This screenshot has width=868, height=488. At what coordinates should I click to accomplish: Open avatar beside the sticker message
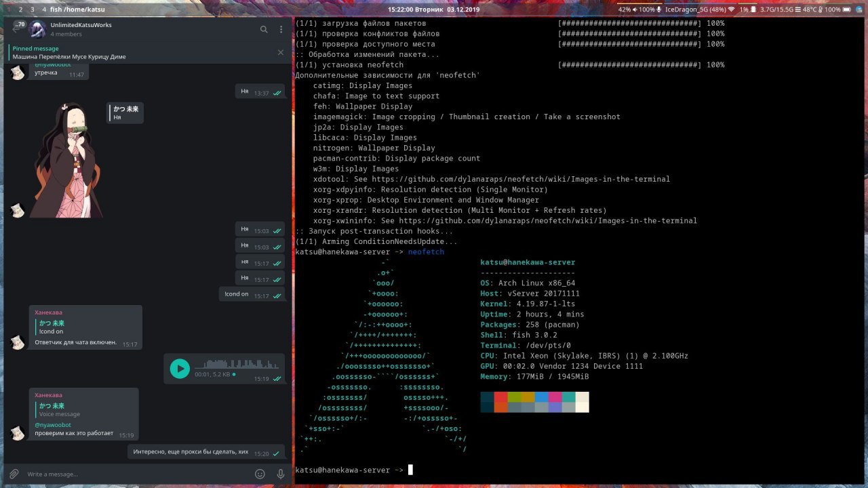click(x=18, y=210)
